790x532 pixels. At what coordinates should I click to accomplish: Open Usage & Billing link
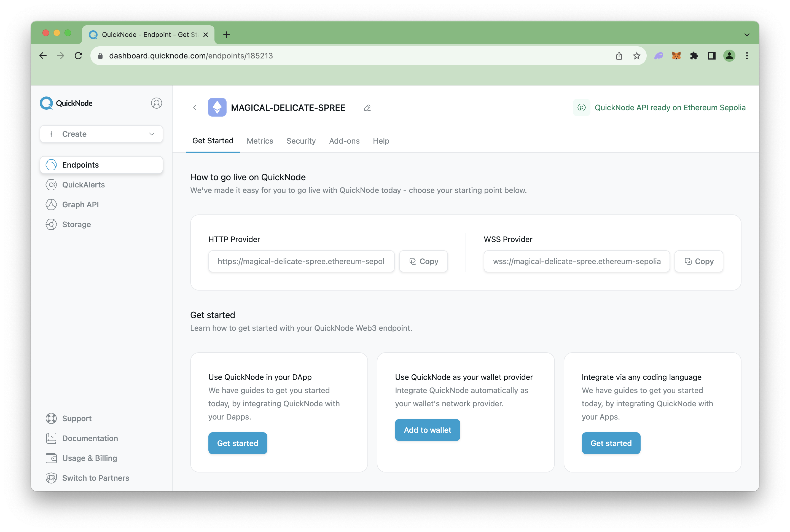90,458
